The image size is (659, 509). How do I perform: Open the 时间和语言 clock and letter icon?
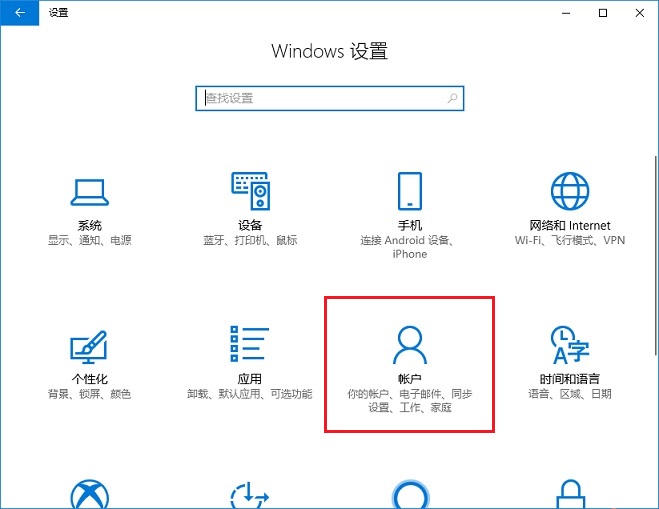click(x=570, y=345)
